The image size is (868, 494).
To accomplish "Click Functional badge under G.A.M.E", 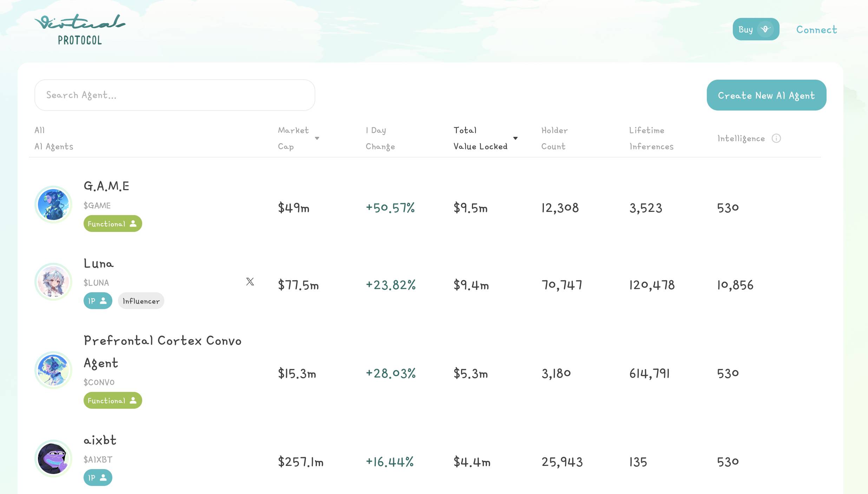I will click(112, 223).
